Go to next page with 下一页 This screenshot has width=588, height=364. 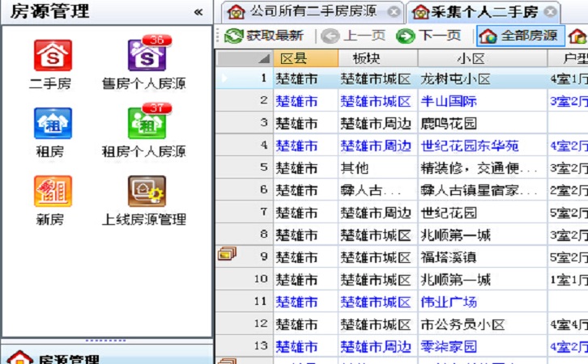(428, 36)
